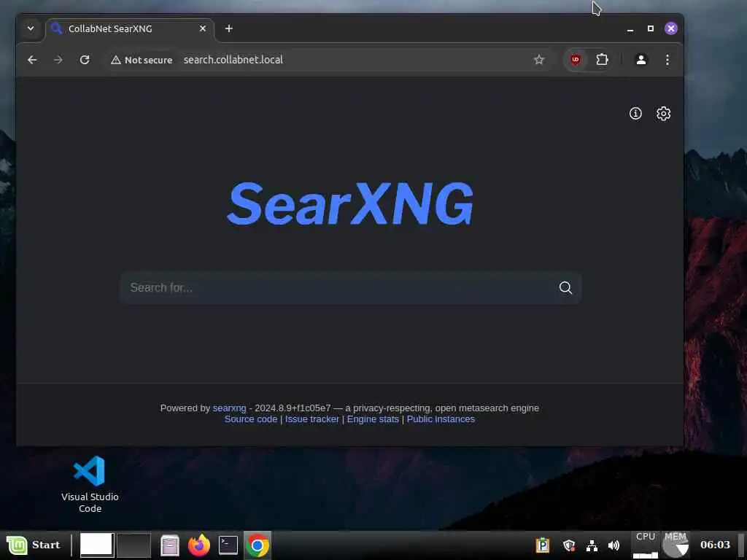This screenshot has width=747, height=560.
Task: Open Visual Studio Code desktop shortcut
Action: [90, 484]
